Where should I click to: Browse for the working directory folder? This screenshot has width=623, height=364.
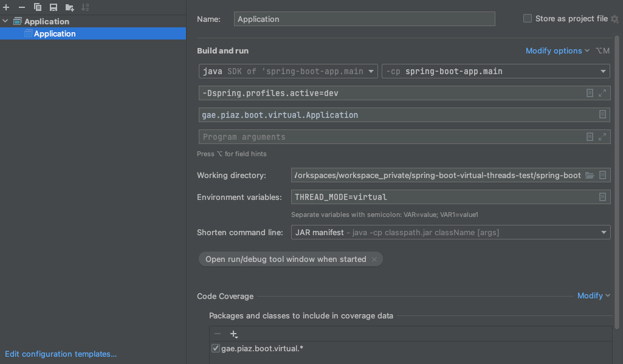point(589,175)
